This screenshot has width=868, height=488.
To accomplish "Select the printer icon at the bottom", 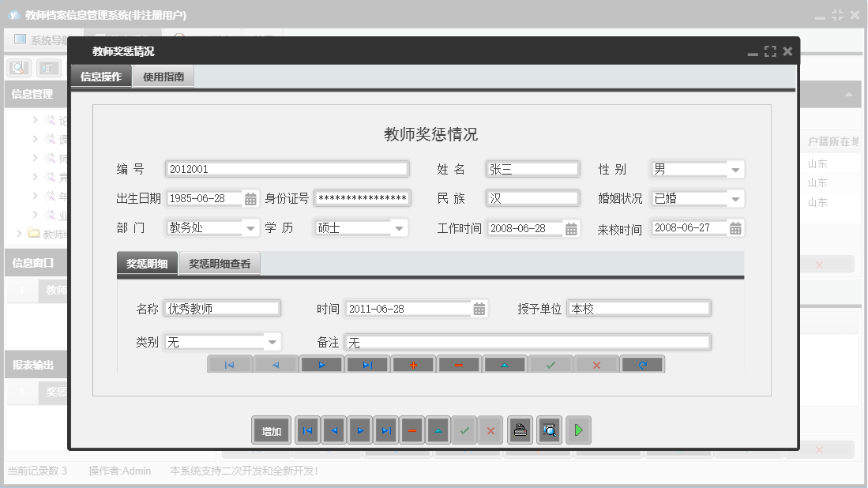I will (519, 430).
